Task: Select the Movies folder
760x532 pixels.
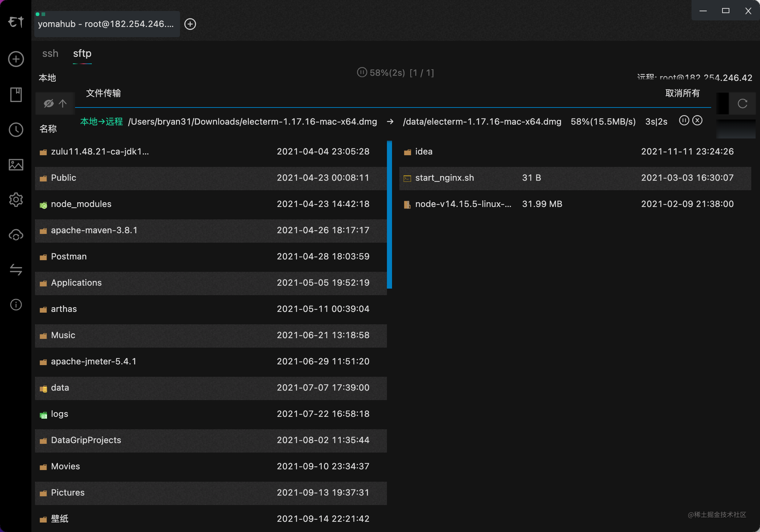Action: point(211,466)
